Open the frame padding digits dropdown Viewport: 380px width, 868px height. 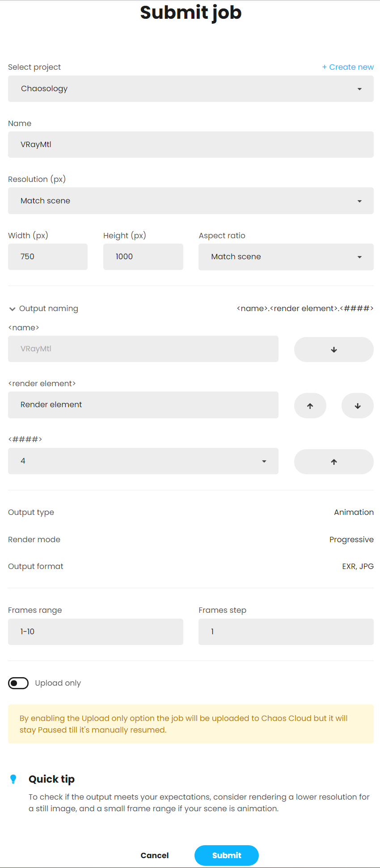143,461
